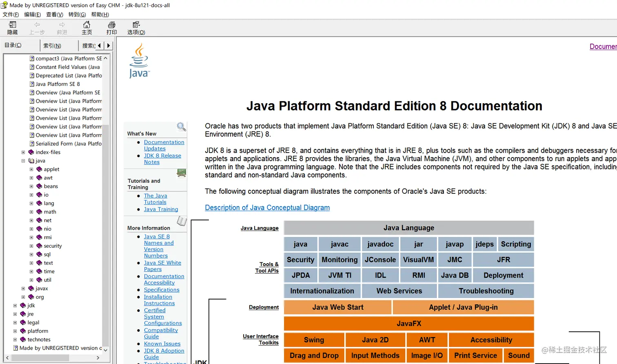Viewport: 617px width, 364px height.
Task: Expand the org tree node
Action: tap(23, 297)
